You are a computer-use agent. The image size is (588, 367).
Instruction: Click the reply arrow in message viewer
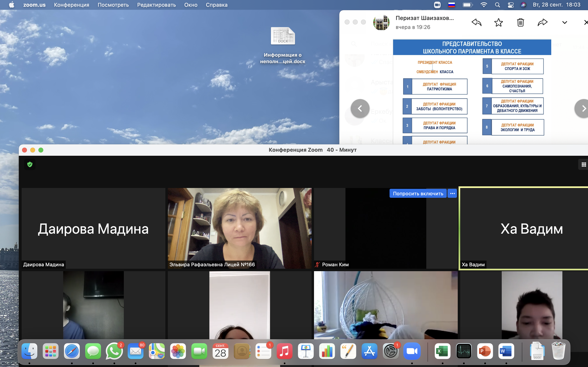476,22
